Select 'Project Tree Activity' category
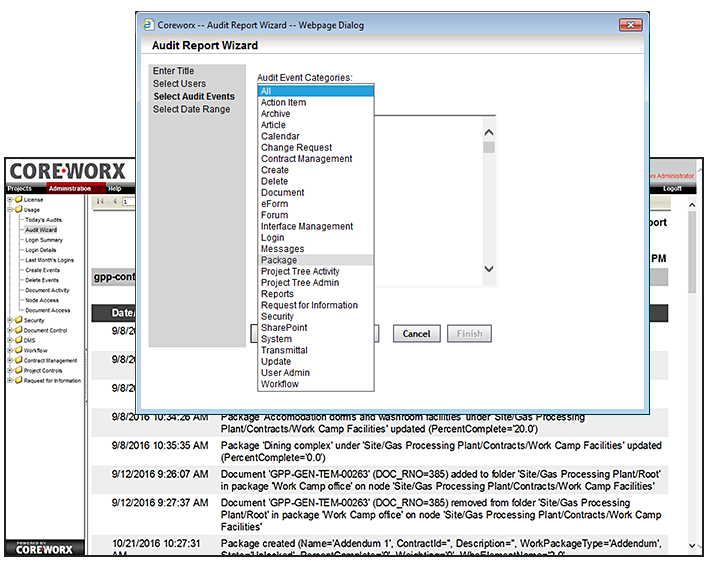This screenshot has height=569, width=704. pos(315,271)
